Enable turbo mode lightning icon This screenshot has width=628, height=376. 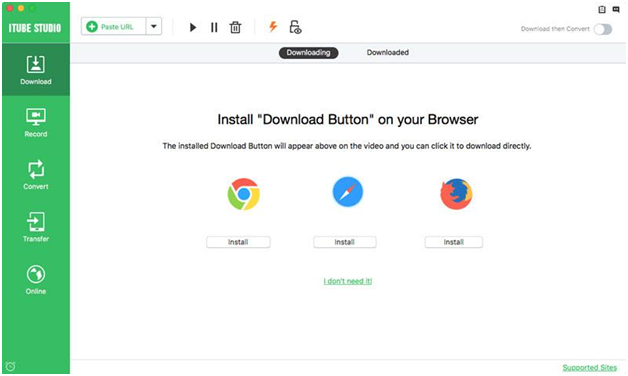[x=273, y=27]
